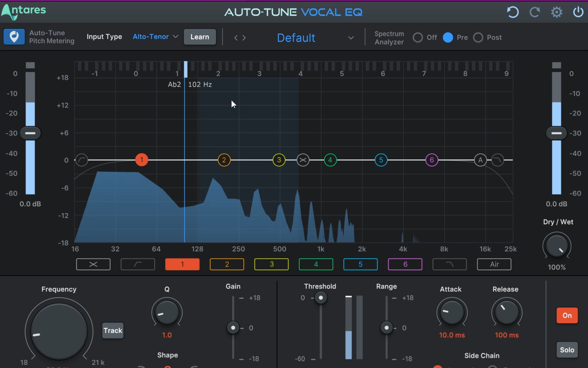Click the Attack knob
Viewport: 588px width, 368px height.
[452, 312]
